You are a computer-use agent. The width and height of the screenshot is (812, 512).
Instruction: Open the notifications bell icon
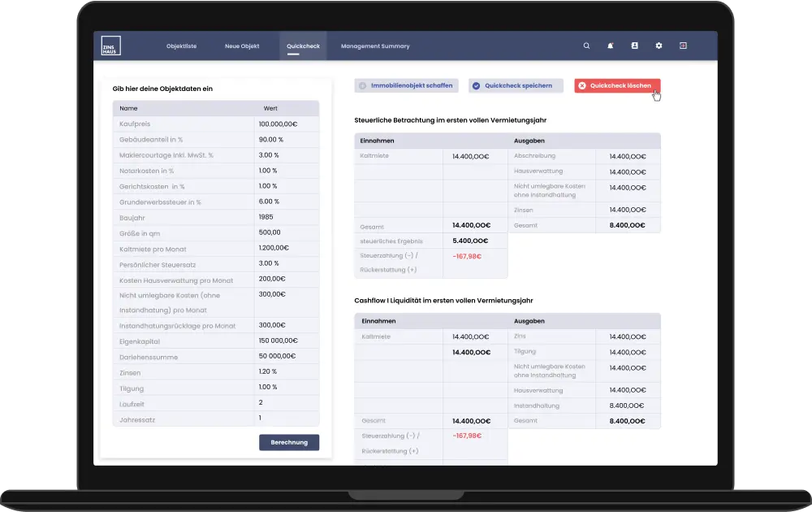pyautogui.click(x=610, y=46)
